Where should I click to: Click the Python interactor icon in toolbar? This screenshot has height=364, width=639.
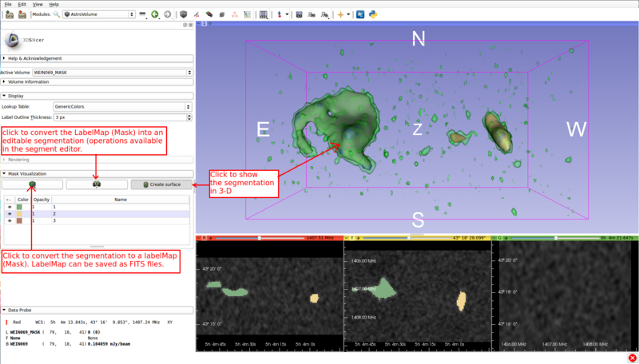(x=375, y=14)
